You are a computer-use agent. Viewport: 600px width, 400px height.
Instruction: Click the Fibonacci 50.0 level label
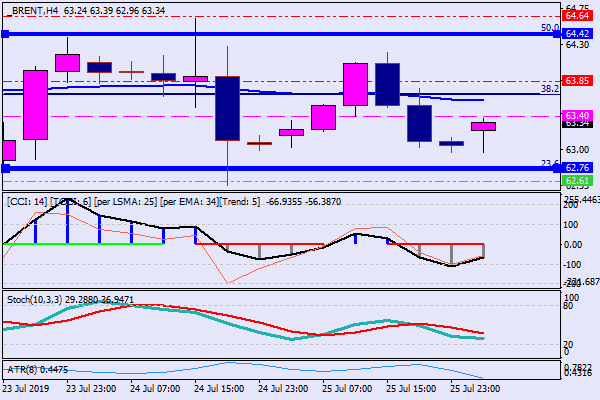pos(548,28)
